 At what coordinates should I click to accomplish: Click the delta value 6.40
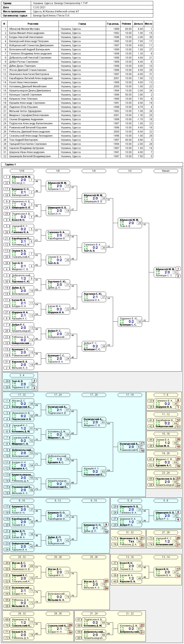coord(140,29)
